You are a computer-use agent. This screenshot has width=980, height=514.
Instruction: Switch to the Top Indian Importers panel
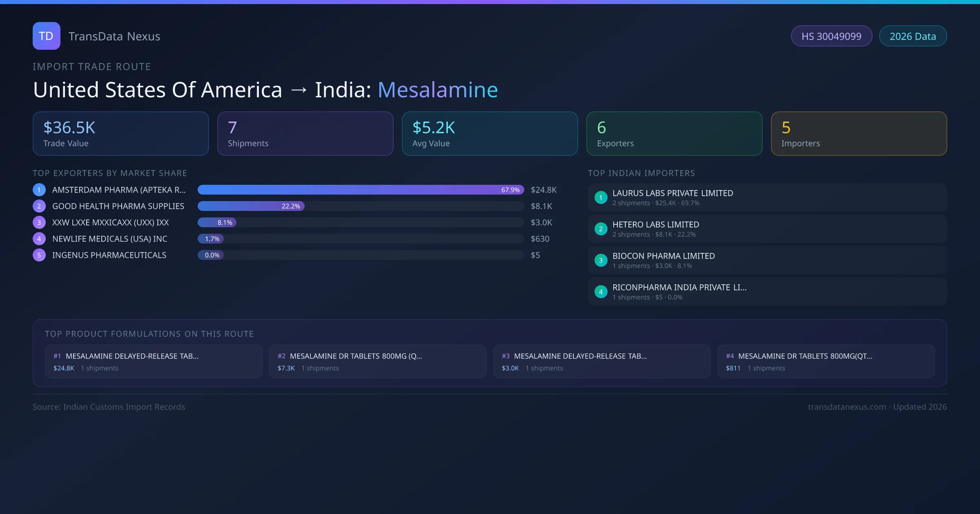pyautogui.click(x=641, y=173)
